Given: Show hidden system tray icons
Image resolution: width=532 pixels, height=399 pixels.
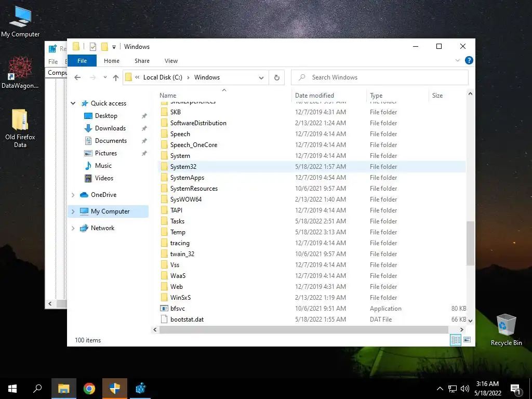Looking at the screenshot, I should coord(440,389).
